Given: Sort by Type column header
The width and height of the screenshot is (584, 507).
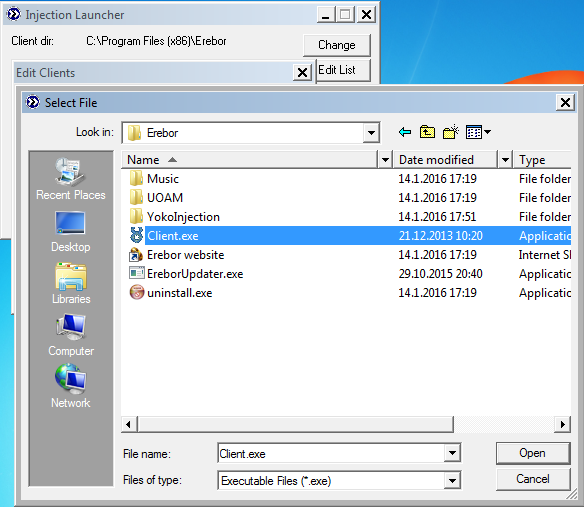Looking at the screenshot, I should pyautogui.click(x=542, y=160).
